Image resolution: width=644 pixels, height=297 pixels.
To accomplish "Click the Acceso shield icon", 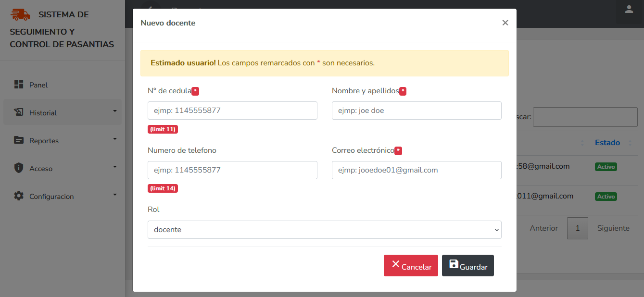I will tap(19, 168).
